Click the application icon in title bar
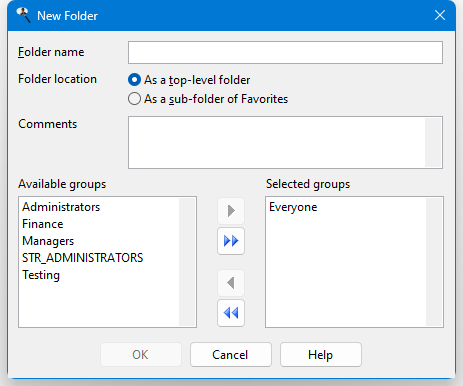 pyautogui.click(x=23, y=15)
